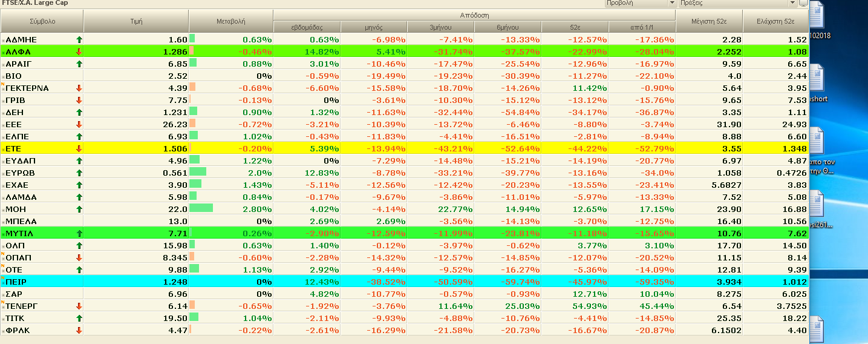Click the up arrow in ΛΑΜΔΑ row
The width and height of the screenshot is (868, 344).
(79, 197)
